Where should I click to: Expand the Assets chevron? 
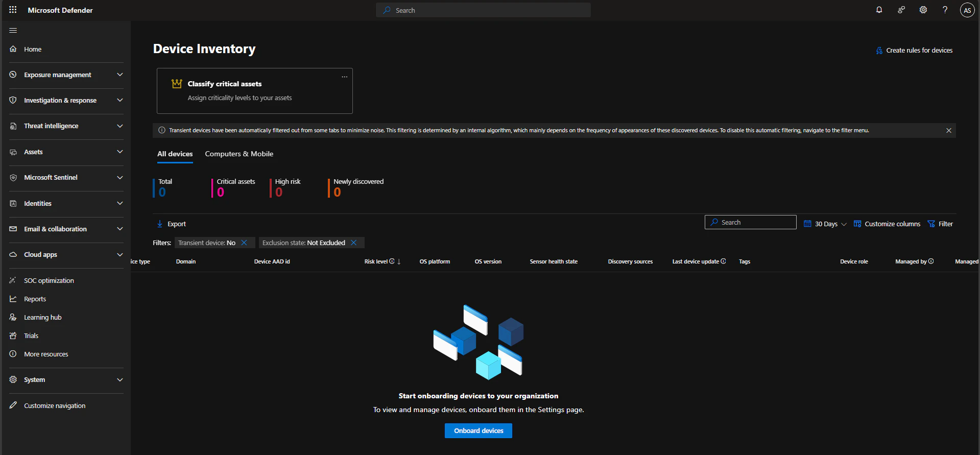[120, 152]
